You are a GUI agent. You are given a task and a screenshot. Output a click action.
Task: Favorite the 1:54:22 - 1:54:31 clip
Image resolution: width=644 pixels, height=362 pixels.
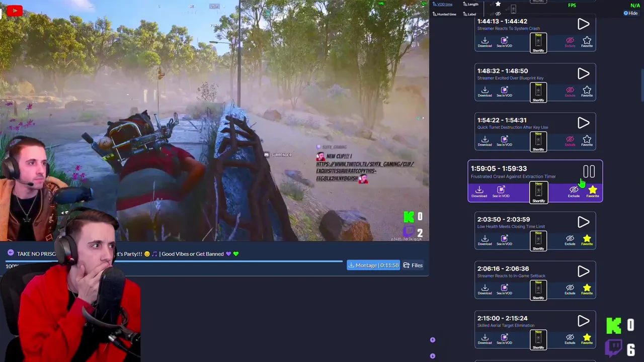pos(587,141)
